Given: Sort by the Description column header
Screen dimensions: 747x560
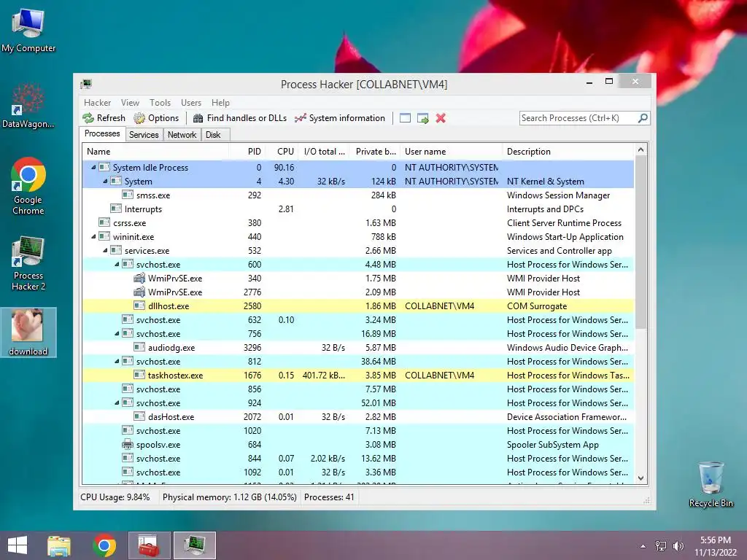Looking at the screenshot, I should (x=568, y=152).
